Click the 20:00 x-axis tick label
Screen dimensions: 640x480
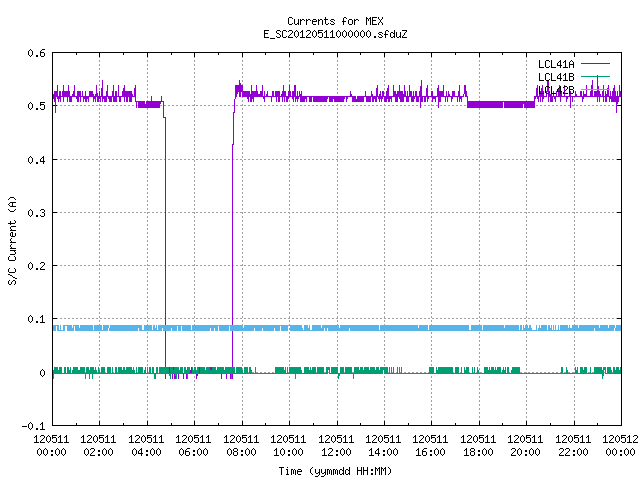pos(525,452)
